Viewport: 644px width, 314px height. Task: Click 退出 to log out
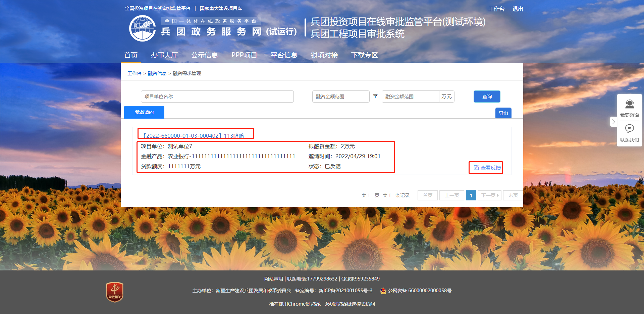point(518,9)
